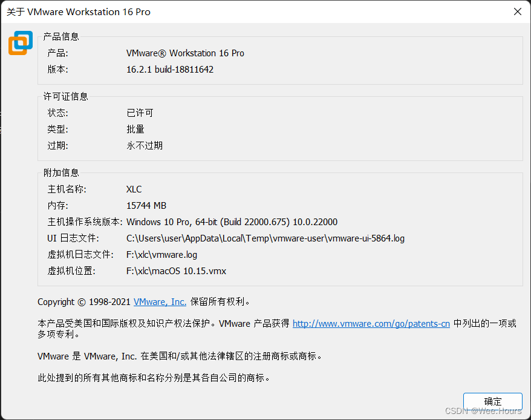
Task: Click the license status 已许可
Action: click(x=140, y=113)
